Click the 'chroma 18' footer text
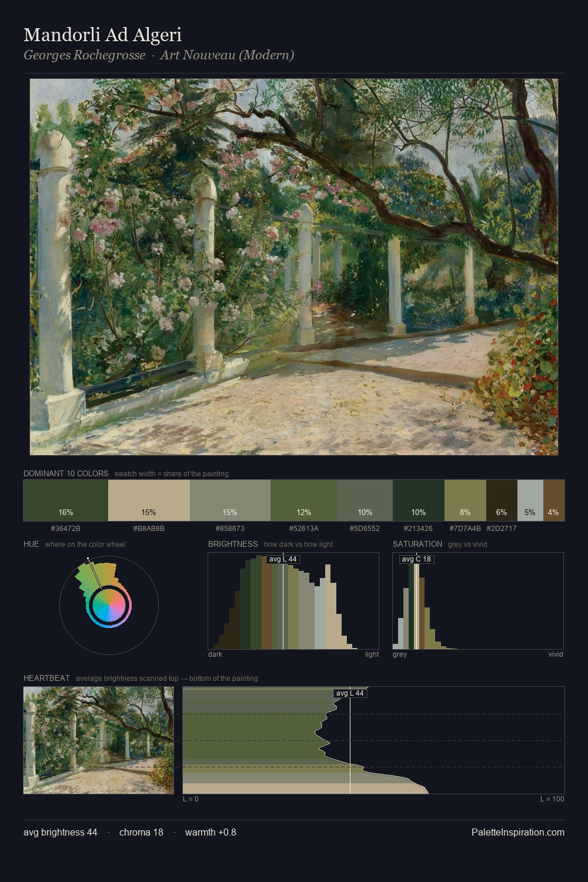Screen dimensions: 588x882 tap(141, 832)
